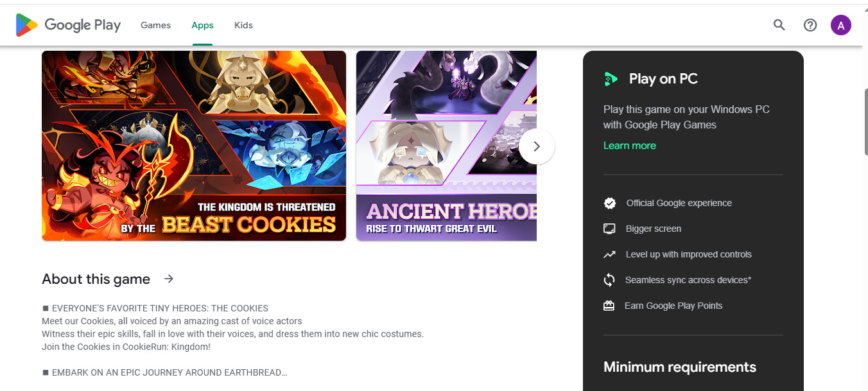Switch to the Games tab
This screenshot has height=391, width=868.
(x=155, y=25)
